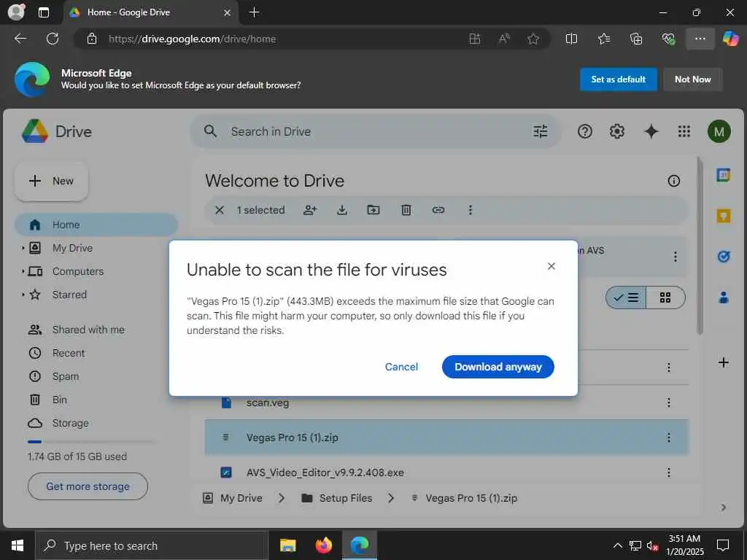Toggle Edge split screen icon
Screen dimensions: 747x560
pyautogui.click(x=571, y=39)
